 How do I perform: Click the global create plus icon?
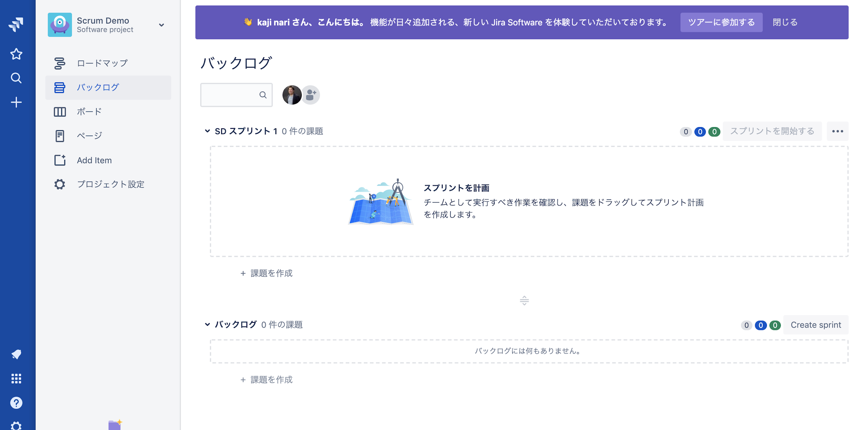pos(16,102)
